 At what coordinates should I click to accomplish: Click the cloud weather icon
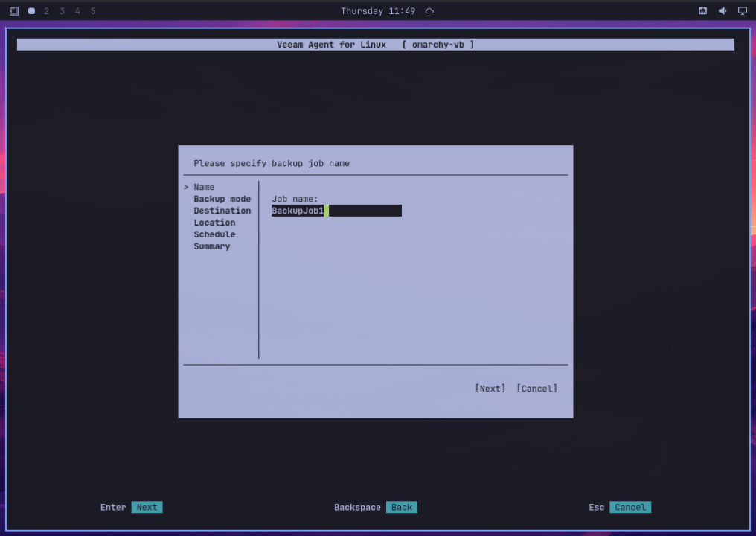pos(429,11)
